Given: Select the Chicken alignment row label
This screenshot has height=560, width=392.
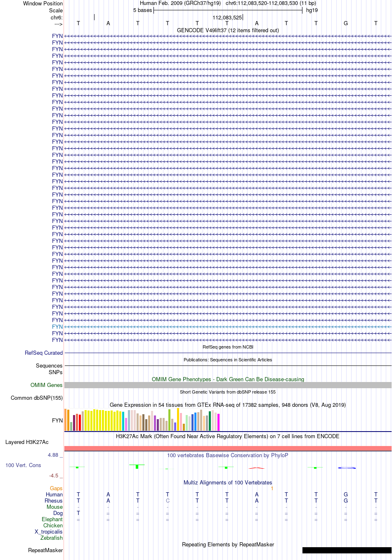Looking at the screenshot, I should (53, 525).
